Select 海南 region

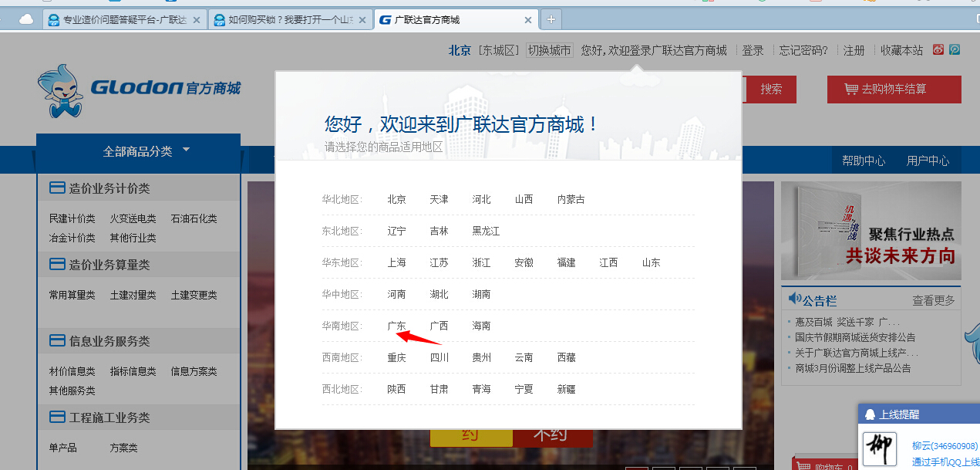pyautogui.click(x=481, y=326)
